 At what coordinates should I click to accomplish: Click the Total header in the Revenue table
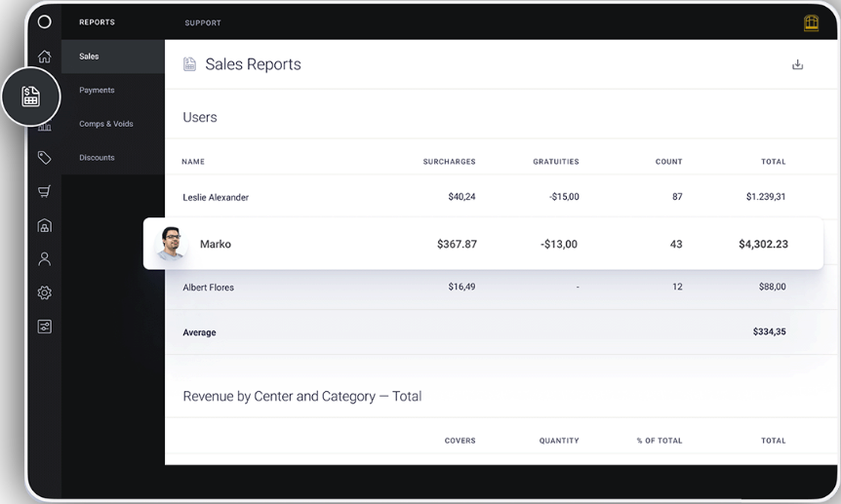click(774, 441)
